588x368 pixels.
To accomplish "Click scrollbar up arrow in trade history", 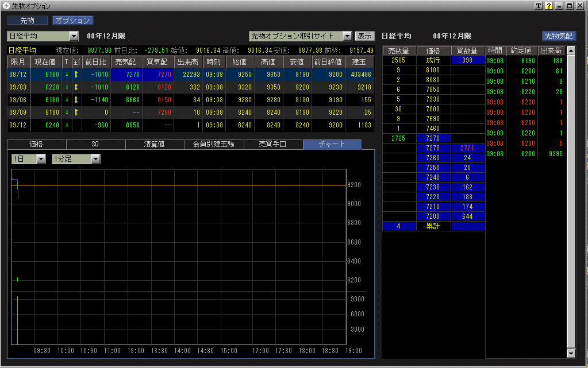I will pyautogui.click(x=571, y=51).
